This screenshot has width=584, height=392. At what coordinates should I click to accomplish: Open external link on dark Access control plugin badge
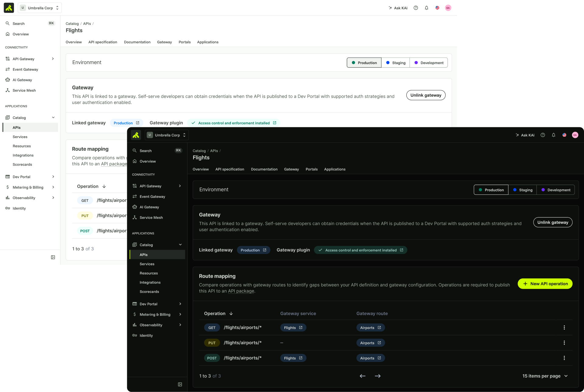(401, 250)
